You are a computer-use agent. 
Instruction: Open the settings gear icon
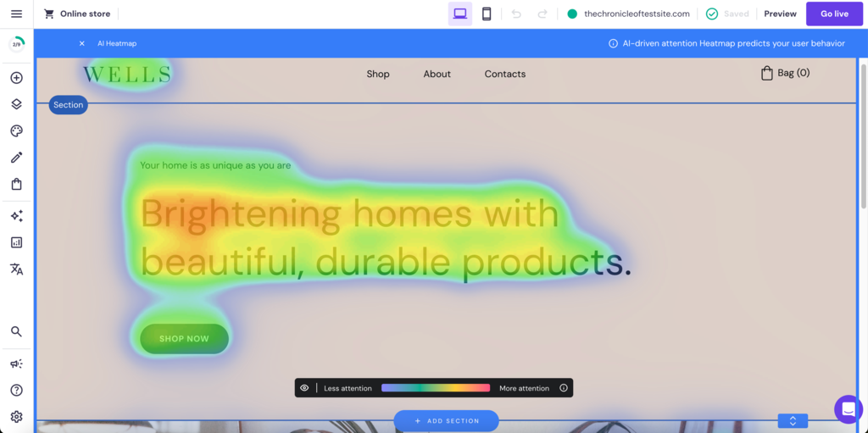click(x=16, y=417)
